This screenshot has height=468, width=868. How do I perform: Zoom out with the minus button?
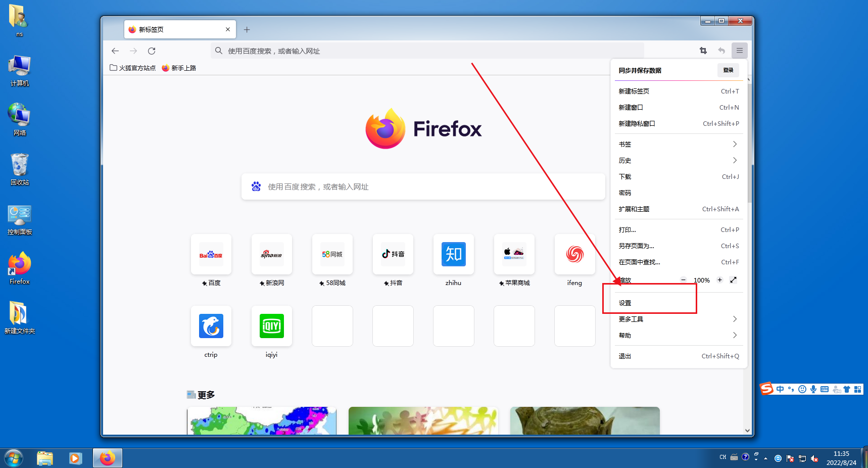[683, 280]
